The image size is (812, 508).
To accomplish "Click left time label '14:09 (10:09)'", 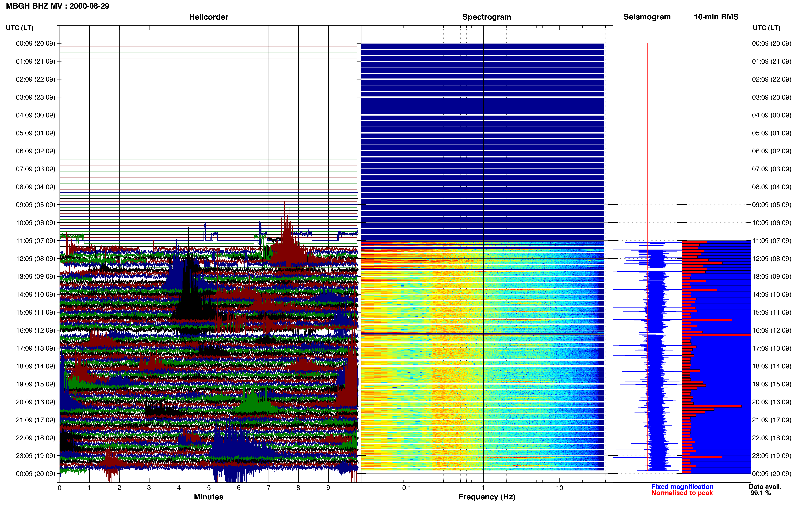I will tap(36, 294).
